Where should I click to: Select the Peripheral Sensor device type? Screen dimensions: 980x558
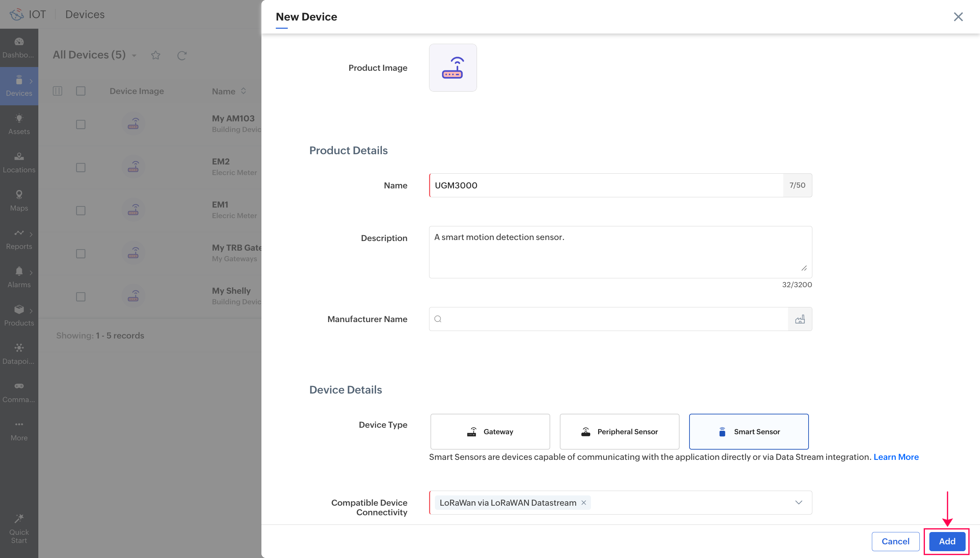pos(619,431)
